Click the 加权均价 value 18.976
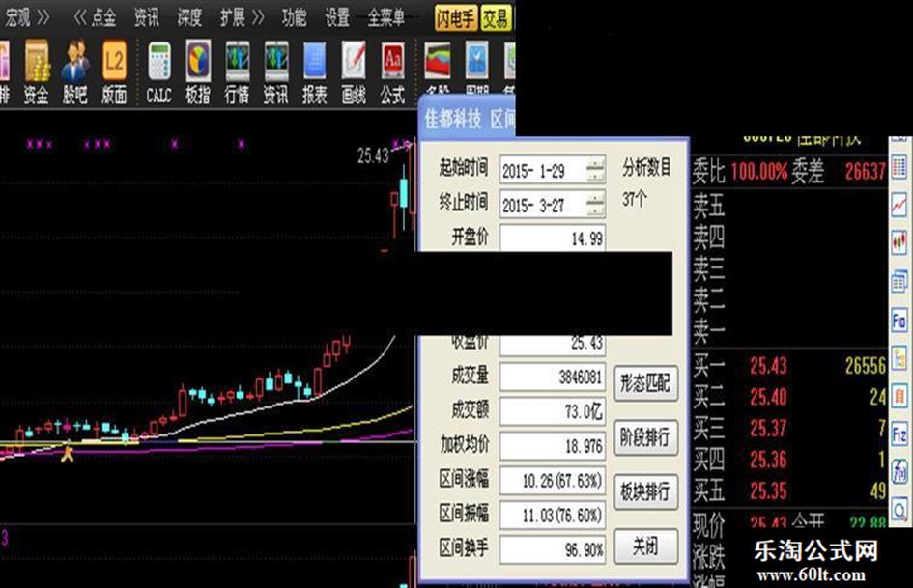Viewport: 913px width, 588px height. (552, 446)
